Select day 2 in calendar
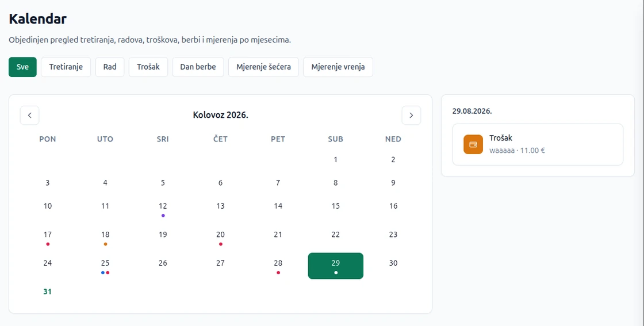Image resolution: width=644 pixels, height=326 pixels. (393, 160)
